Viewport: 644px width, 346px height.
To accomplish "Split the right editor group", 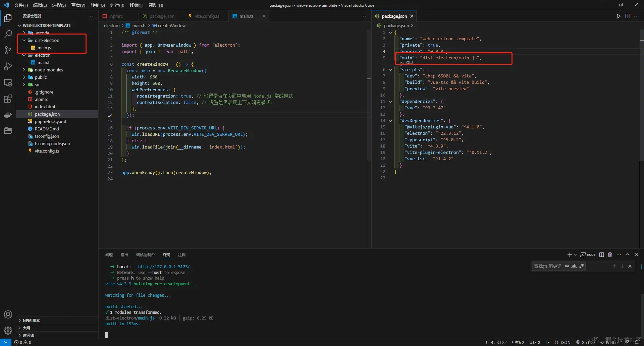I will tap(628, 16).
